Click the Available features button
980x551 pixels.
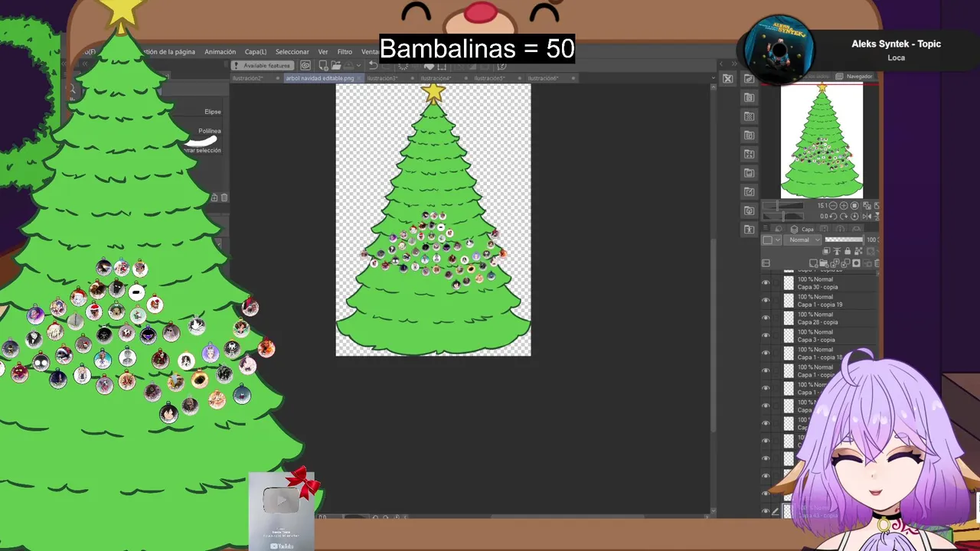coord(263,66)
